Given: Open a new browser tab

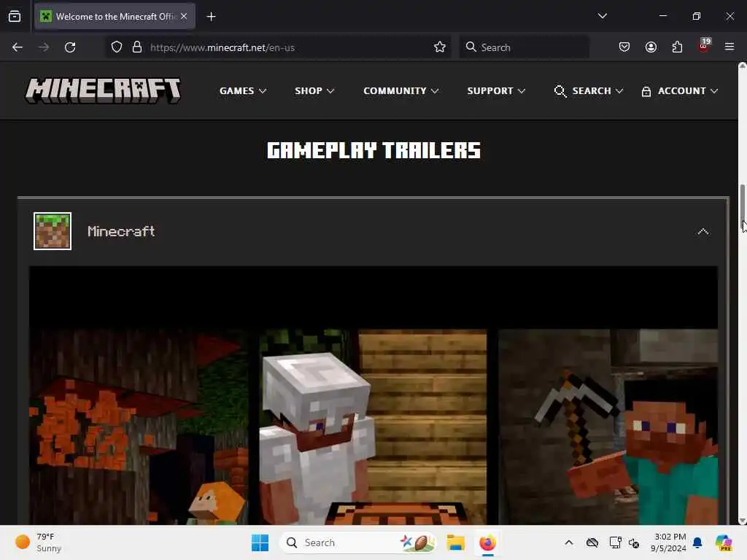Looking at the screenshot, I should [211, 17].
